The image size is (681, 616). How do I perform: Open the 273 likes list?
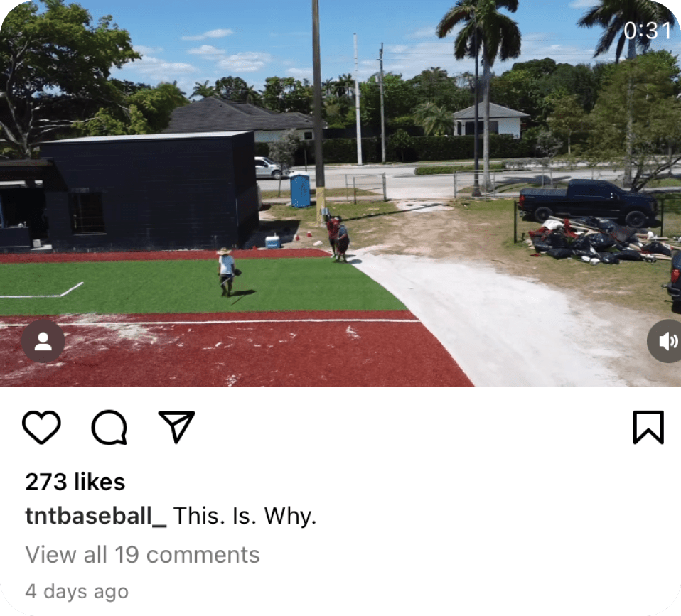pos(75,482)
